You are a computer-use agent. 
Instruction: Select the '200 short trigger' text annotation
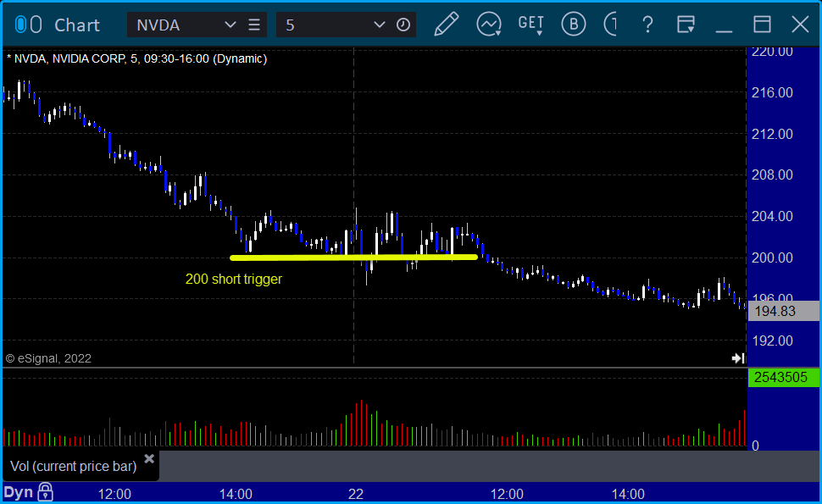(234, 280)
